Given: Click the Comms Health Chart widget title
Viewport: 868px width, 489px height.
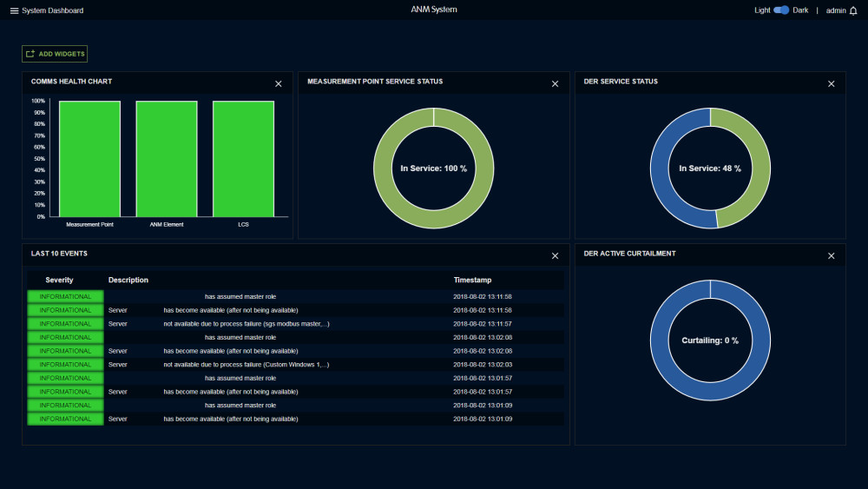Looking at the screenshot, I should (71, 82).
